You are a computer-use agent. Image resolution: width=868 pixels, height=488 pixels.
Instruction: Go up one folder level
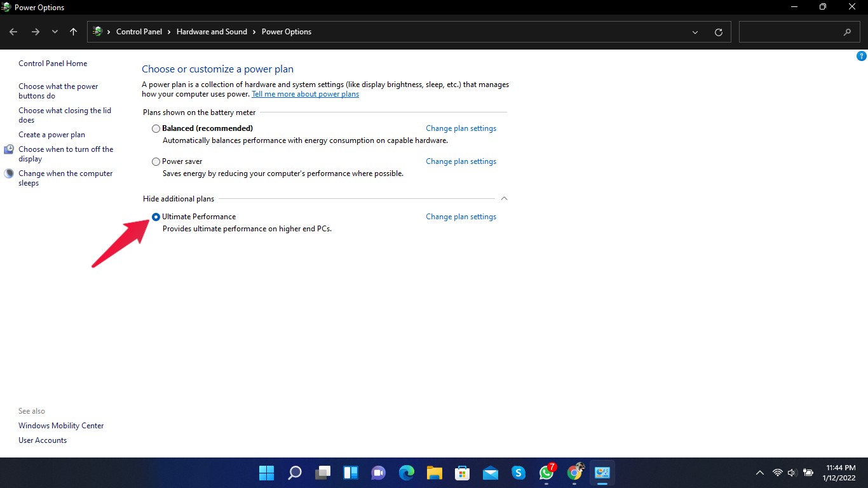74,32
